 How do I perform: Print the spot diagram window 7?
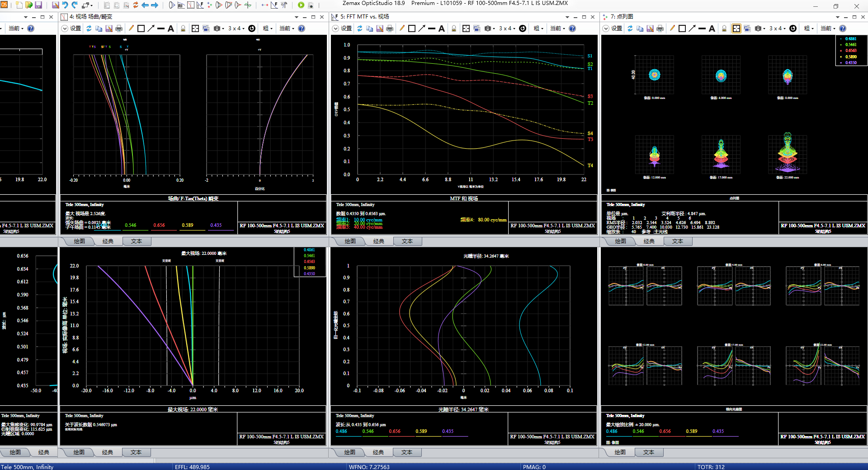(x=660, y=28)
